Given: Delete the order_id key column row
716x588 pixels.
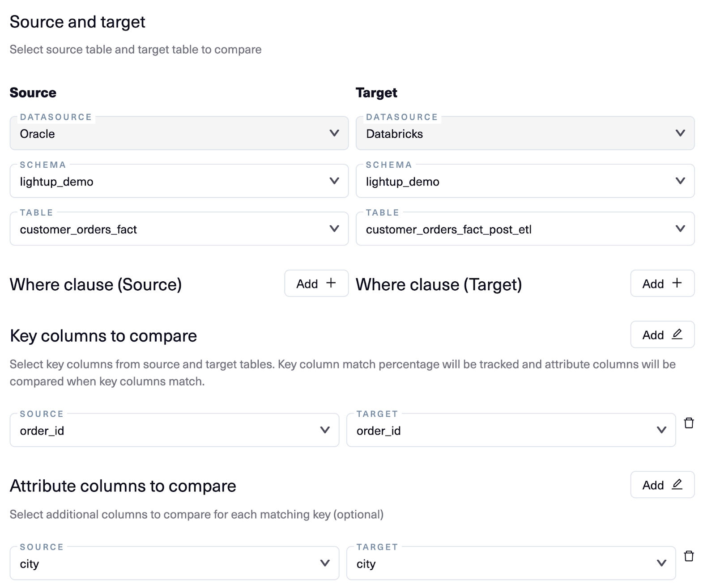Looking at the screenshot, I should pyautogui.click(x=689, y=423).
